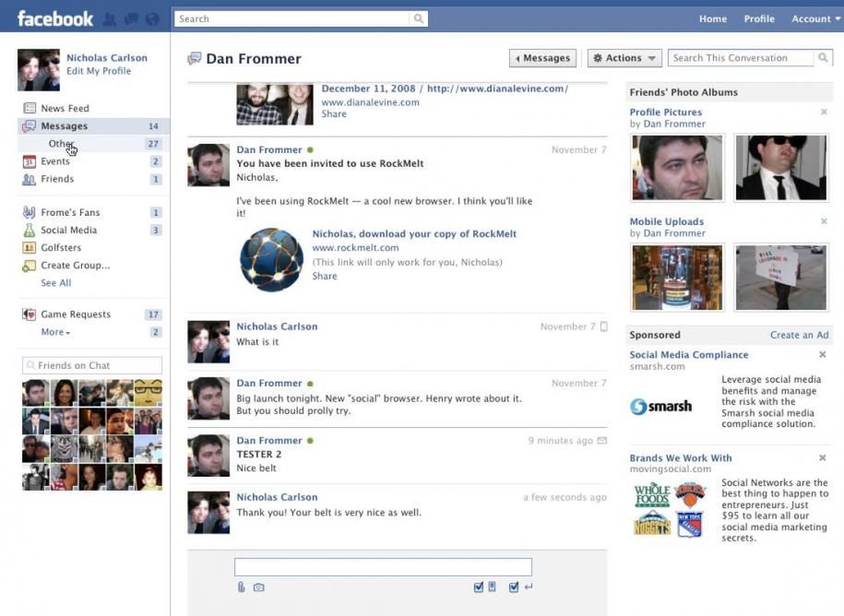
Task: Click the Game Requests icon
Action: (x=30, y=314)
